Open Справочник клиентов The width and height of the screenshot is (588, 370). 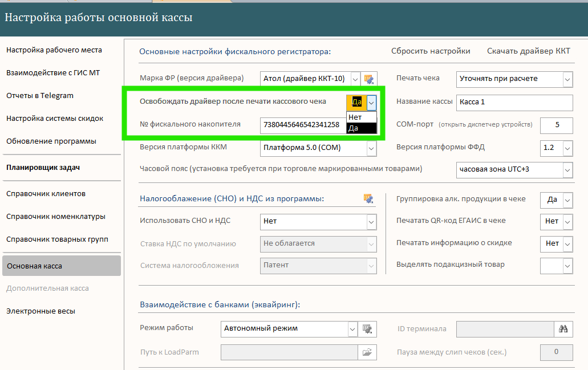point(46,194)
